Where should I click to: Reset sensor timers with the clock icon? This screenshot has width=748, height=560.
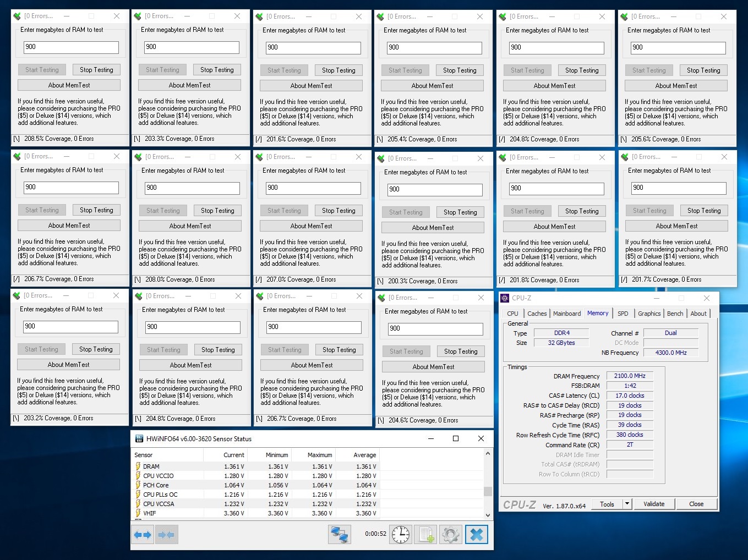click(x=401, y=535)
